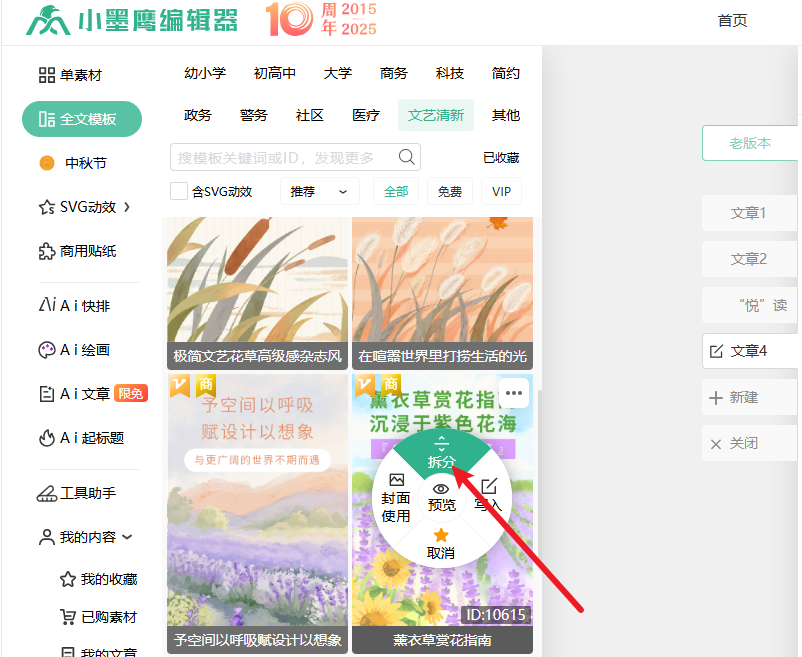This screenshot has height=657, width=802.
Task: Filter templates by VIP
Action: tap(501, 191)
